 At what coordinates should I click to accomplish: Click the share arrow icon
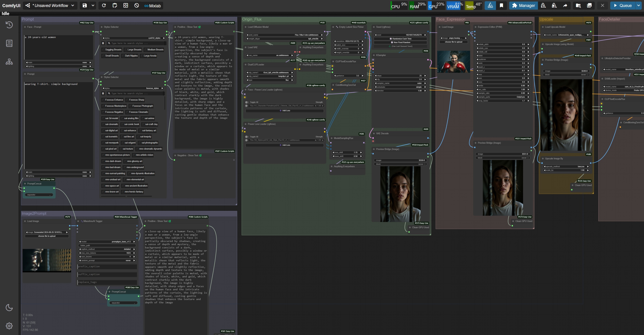[x=565, y=6]
